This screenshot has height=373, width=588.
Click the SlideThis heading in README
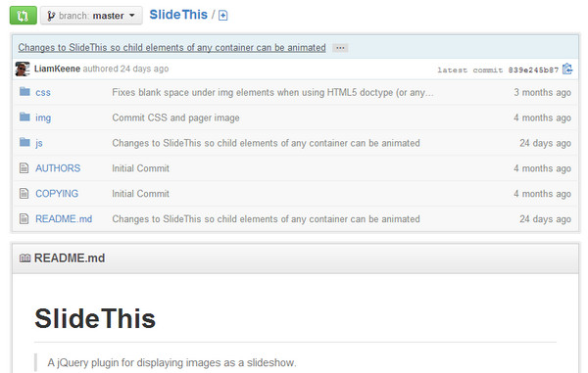point(95,319)
